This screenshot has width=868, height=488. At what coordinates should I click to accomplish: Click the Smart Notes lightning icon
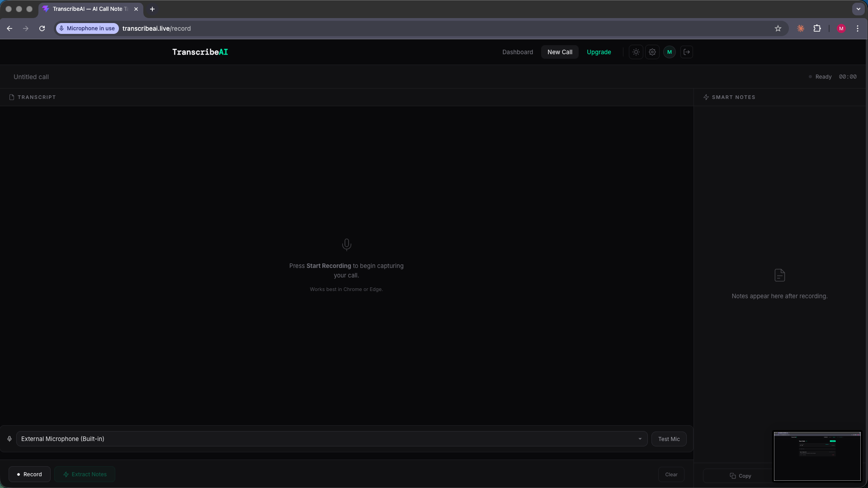[x=706, y=97]
